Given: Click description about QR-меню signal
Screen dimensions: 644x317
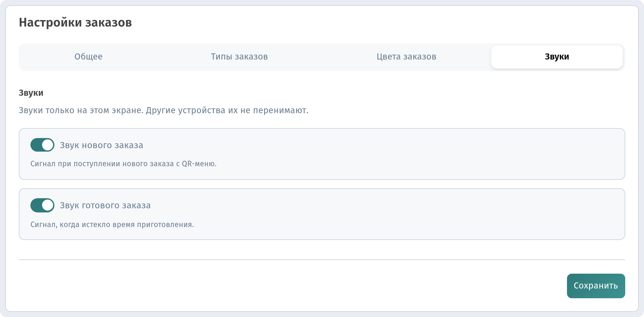Looking at the screenshot, I should tap(123, 164).
